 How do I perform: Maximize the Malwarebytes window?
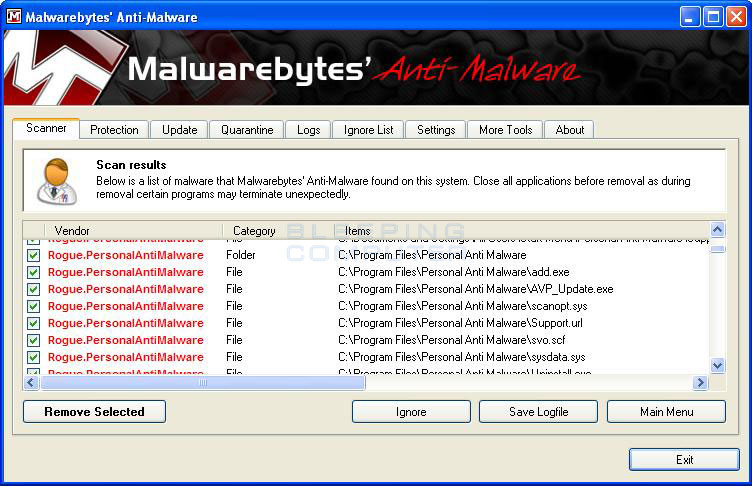pyautogui.click(x=713, y=17)
